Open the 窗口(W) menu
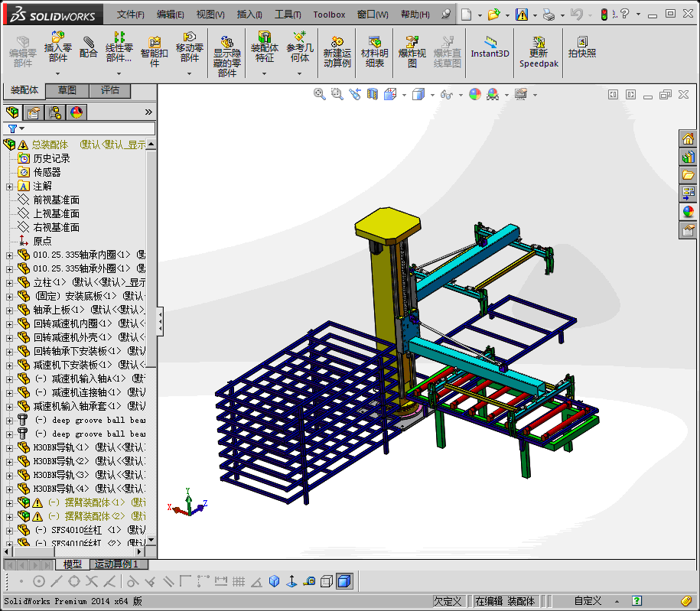Image resolution: width=700 pixels, height=611 pixels. tap(373, 15)
